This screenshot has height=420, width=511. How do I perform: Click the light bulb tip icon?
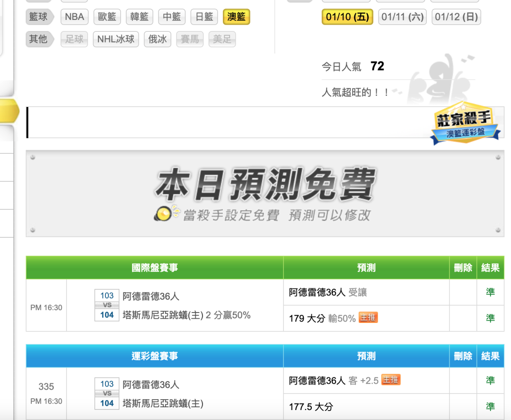click(x=166, y=213)
